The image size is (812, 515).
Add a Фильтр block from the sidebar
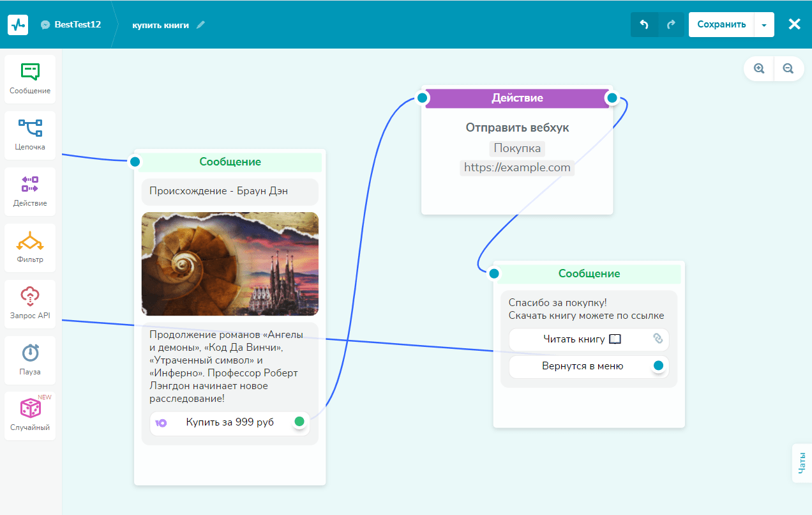point(30,248)
